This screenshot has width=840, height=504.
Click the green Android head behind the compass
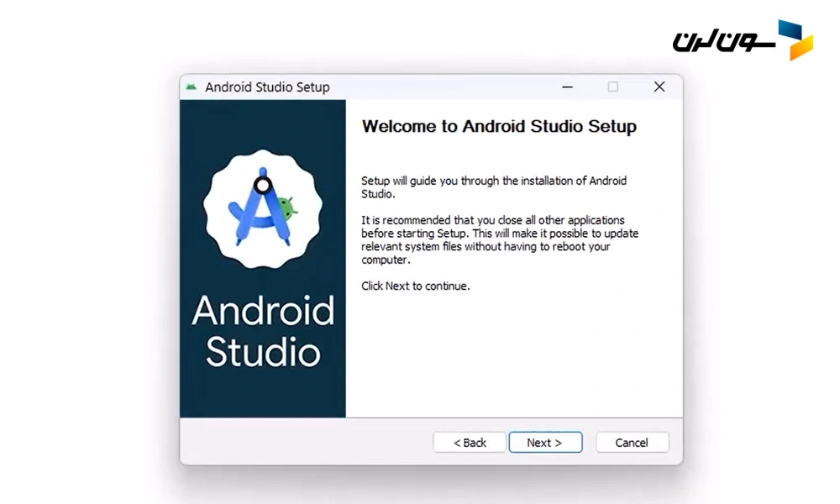pos(287,206)
